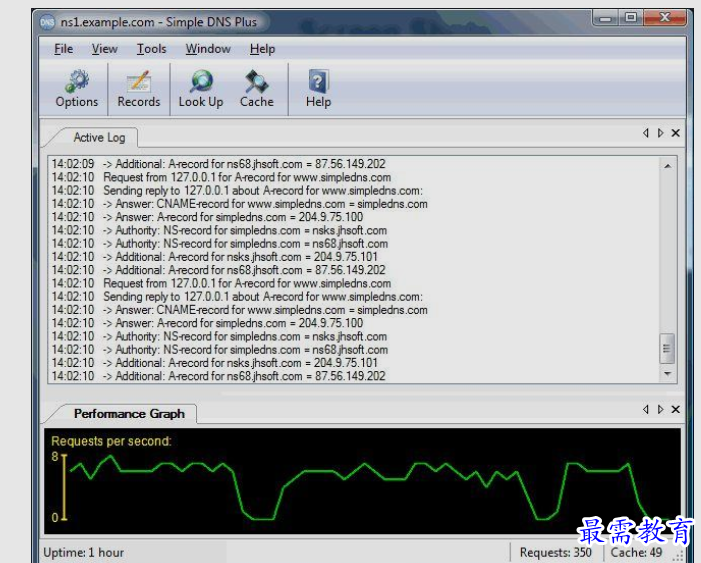Launch the Look Up globe tool
The image size is (701, 563).
coord(201,81)
